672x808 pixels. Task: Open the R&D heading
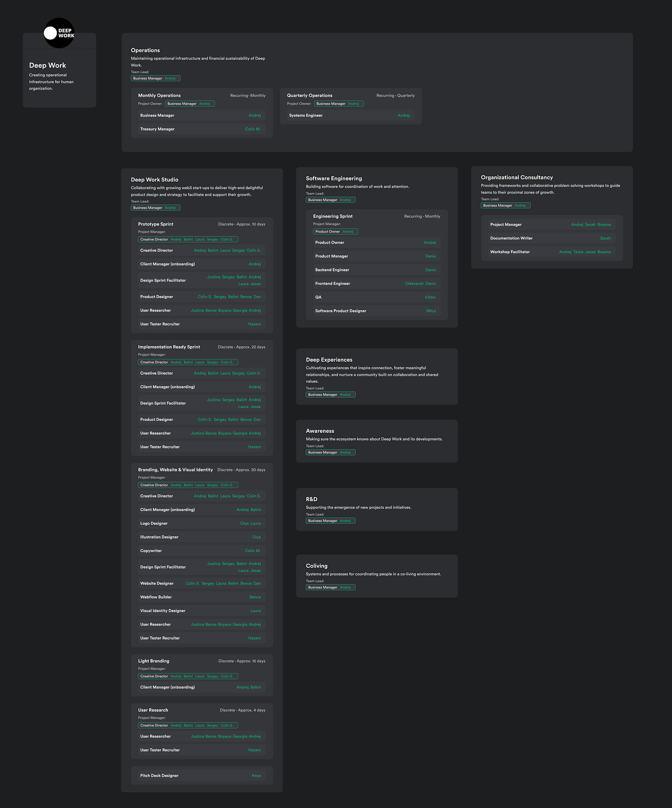(312, 499)
